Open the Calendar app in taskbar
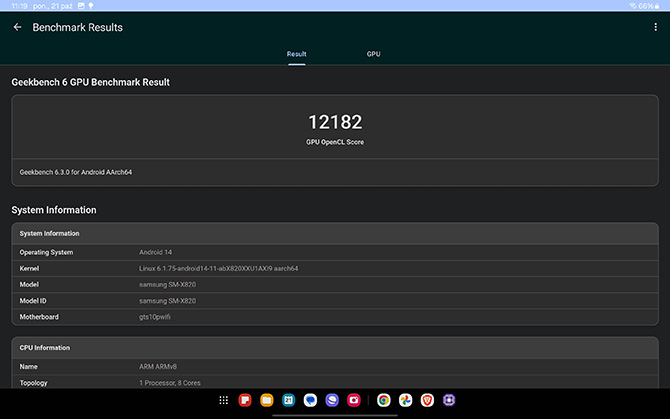670x419 pixels. [x=288, y=400]
